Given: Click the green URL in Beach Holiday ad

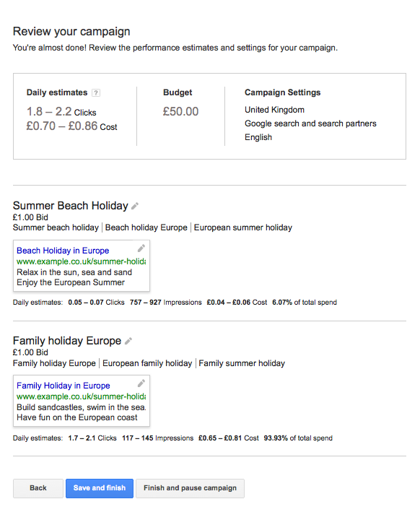Looking at the screenshot, I should [x=82, y=262].
